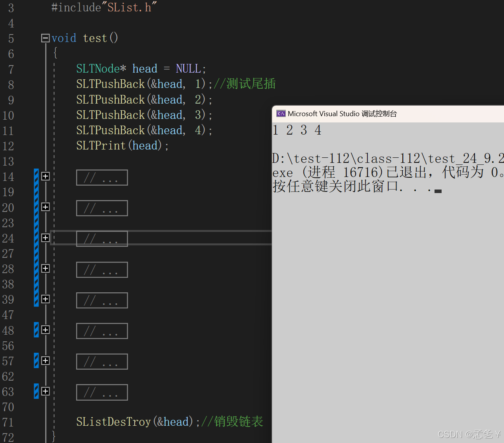Click collapsed '// ...' placeholder on line 63
The image size is (504, 443).
tap(102, 392)
